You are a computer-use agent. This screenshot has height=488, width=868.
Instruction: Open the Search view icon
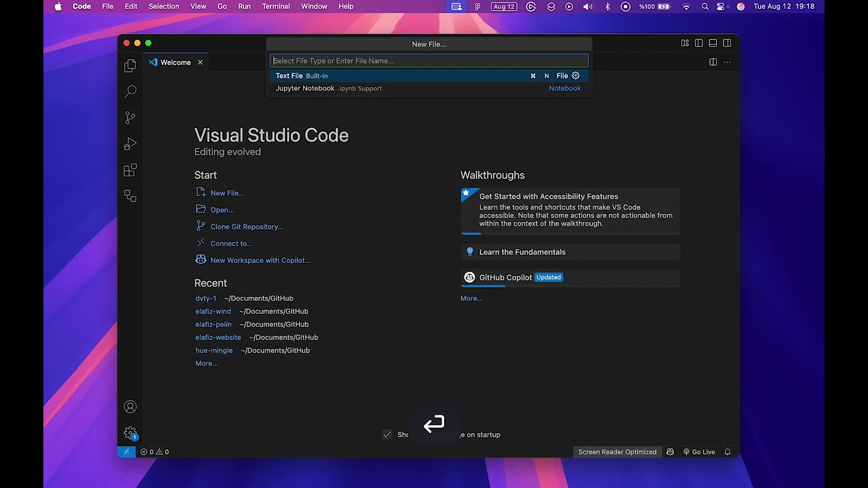pyautogui.click(x=130, y=91)
